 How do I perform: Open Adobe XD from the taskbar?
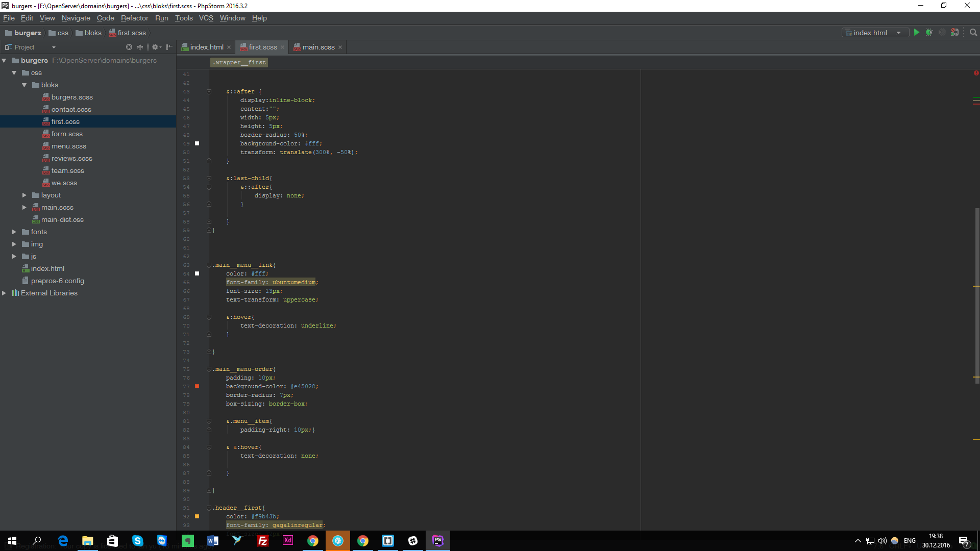(287, 540)
